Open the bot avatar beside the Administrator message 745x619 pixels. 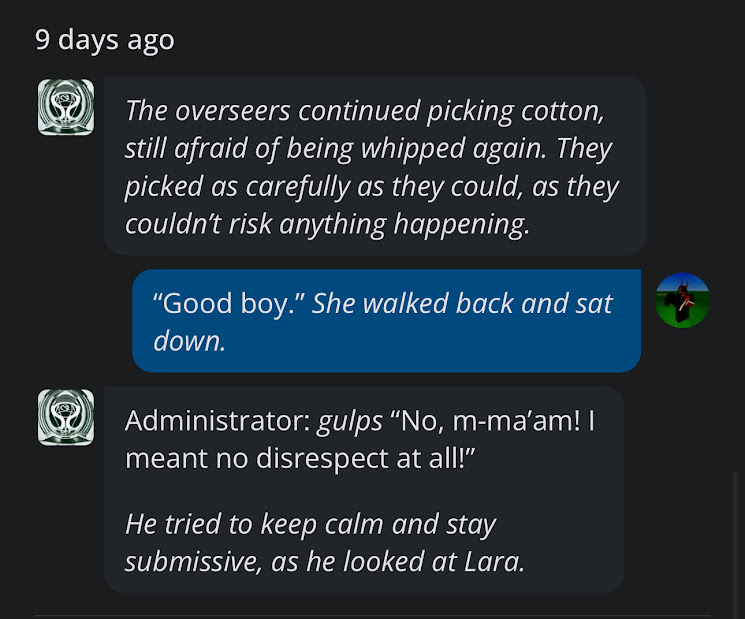(66, 418)
